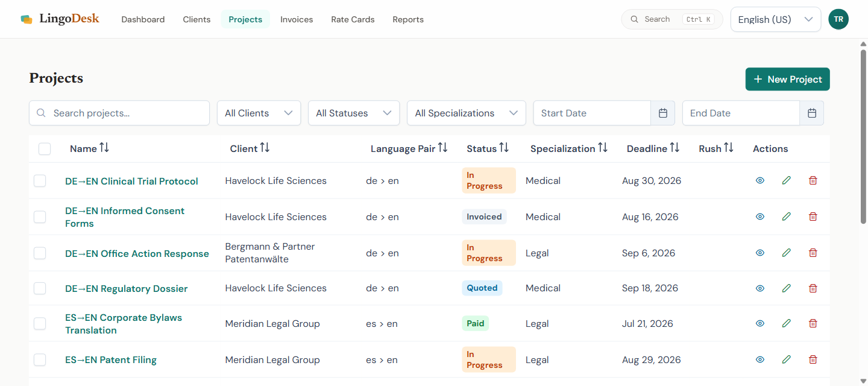View the ES→EN Corporate Bylaws Translation project

click(760, 323)
